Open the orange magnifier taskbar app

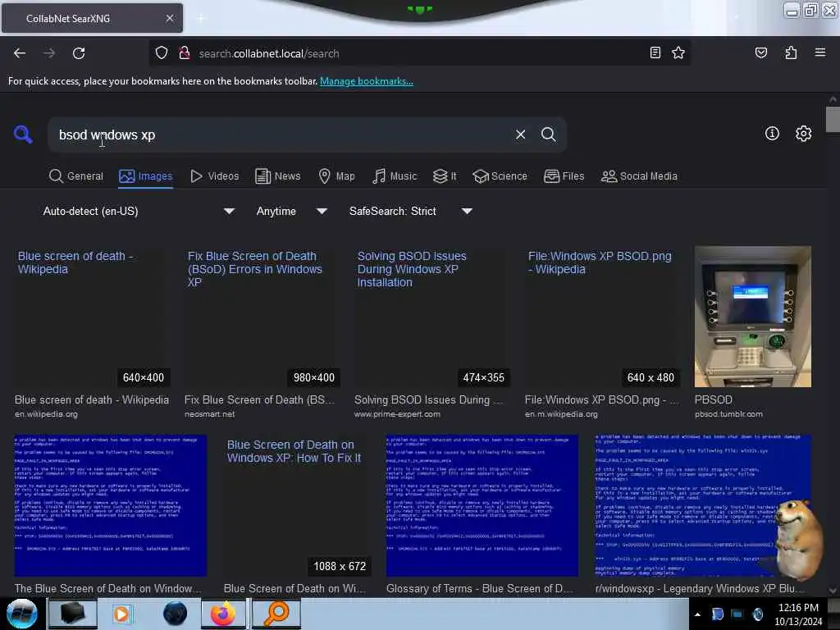pyautogui.click(x=276, y=614)
